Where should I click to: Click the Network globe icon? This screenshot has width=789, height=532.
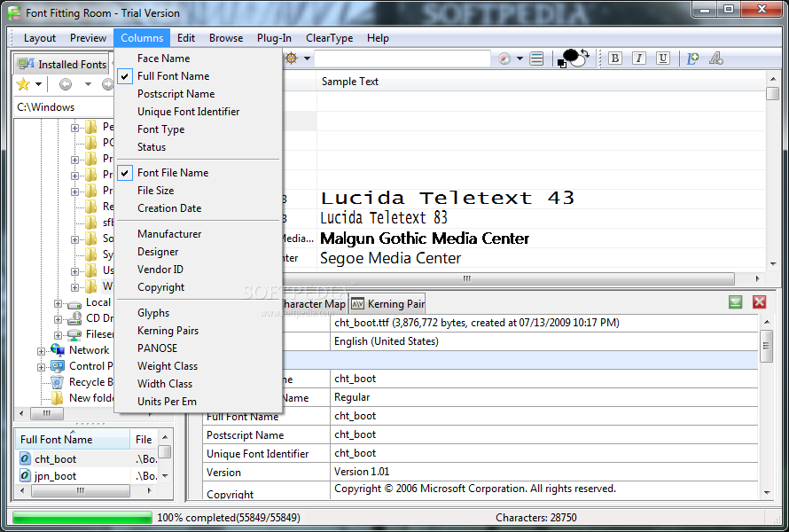(58, 350)
